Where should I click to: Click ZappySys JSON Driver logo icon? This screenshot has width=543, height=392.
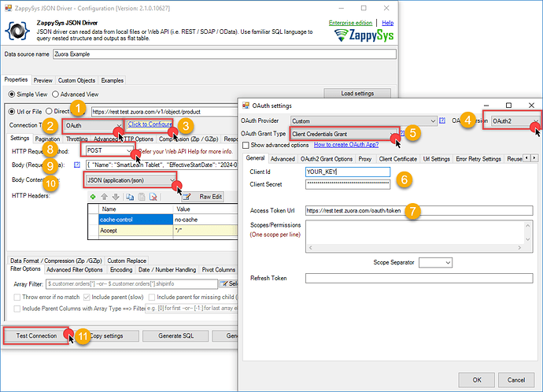(x=17, y=31)
